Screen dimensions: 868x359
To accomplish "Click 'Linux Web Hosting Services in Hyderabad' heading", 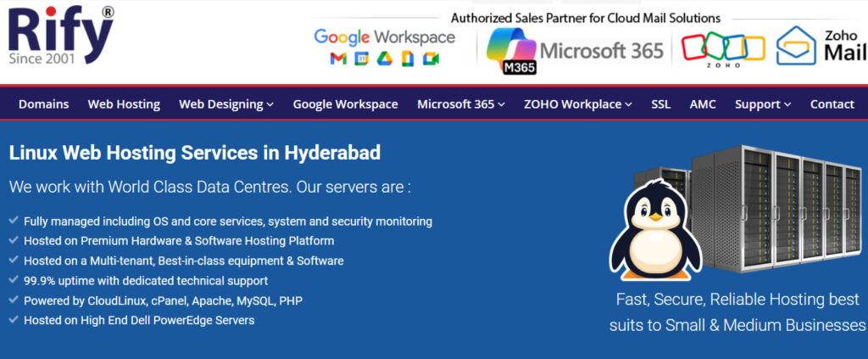I will click(x=195, y=153).
